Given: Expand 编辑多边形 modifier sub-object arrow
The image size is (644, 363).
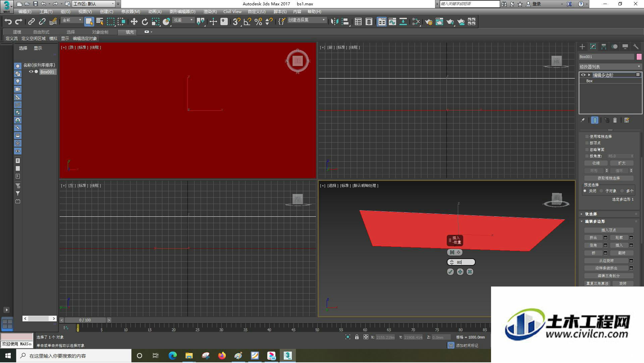Looking at the screenshot, I should click(589, 75).
